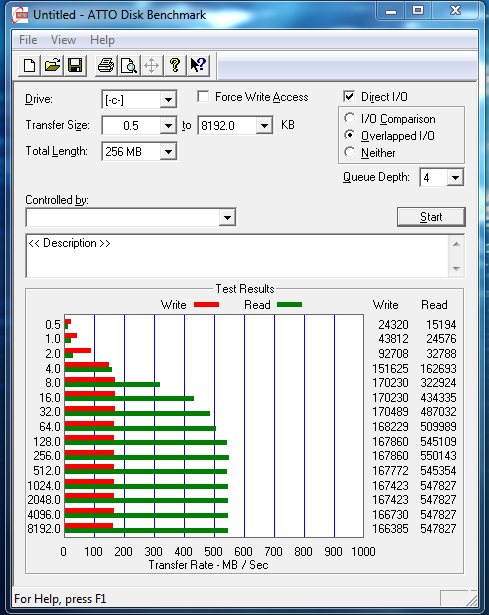
Task: Click the window resize grip in status bar
Action: [471, 599]
